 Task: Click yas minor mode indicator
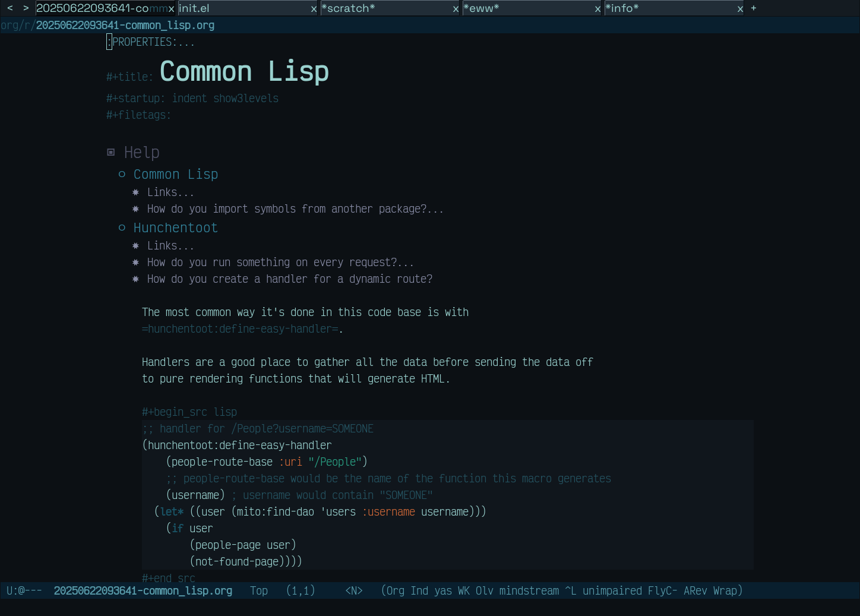[x=443, y=591]
